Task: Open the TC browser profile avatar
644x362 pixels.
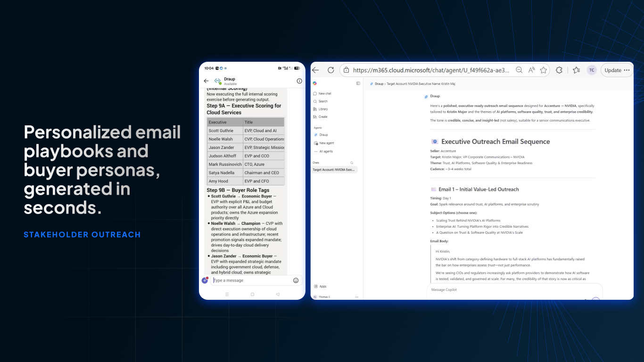Action: click(x=592, y=70)
